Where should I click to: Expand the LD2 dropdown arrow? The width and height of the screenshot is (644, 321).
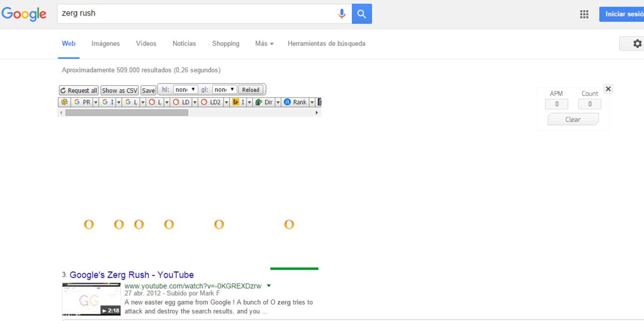point(226,102)
